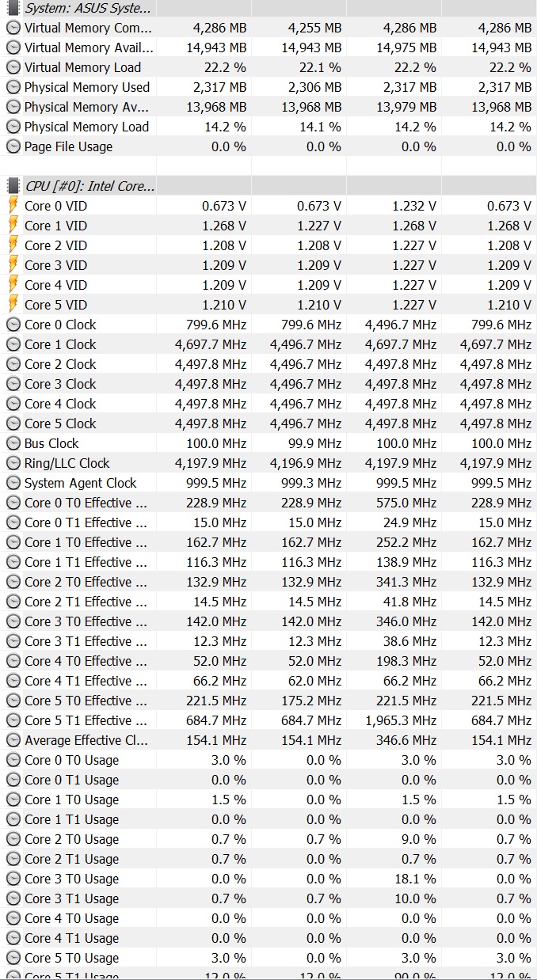Click the Core 3 T0 Usage label
The height and width of the screenshot is (980, 537).
[71, 879]
